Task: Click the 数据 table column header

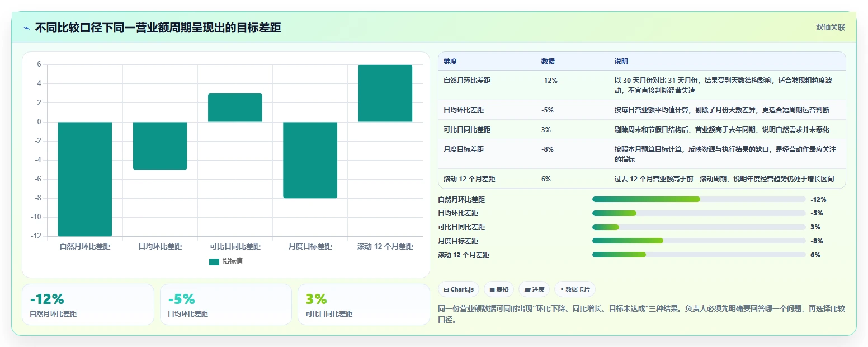Action: coord(548,62)
